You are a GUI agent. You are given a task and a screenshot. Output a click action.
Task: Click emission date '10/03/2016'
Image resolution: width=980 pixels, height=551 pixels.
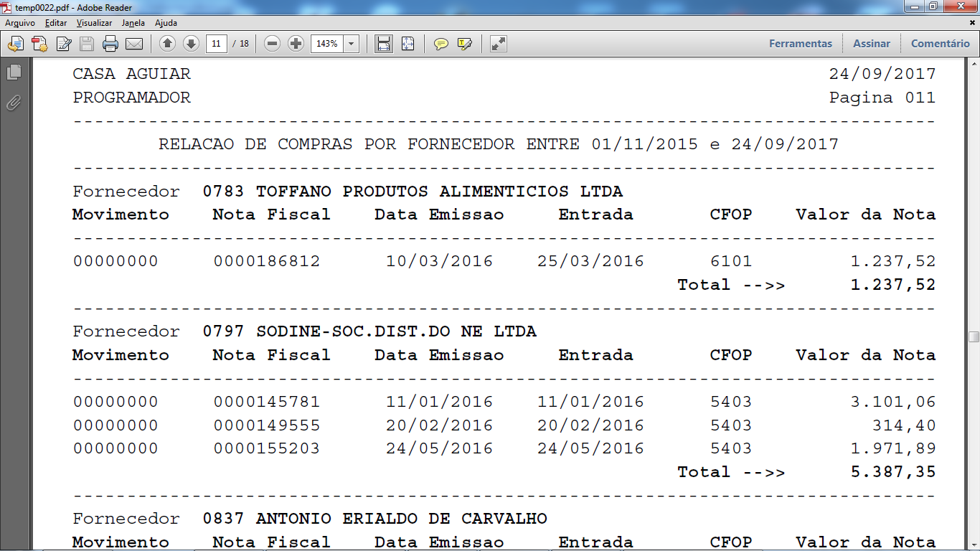click(440, 261)
